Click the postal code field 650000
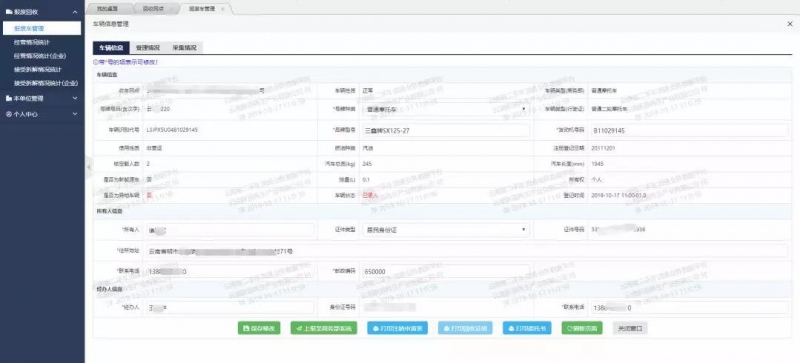 coord(445,271)
